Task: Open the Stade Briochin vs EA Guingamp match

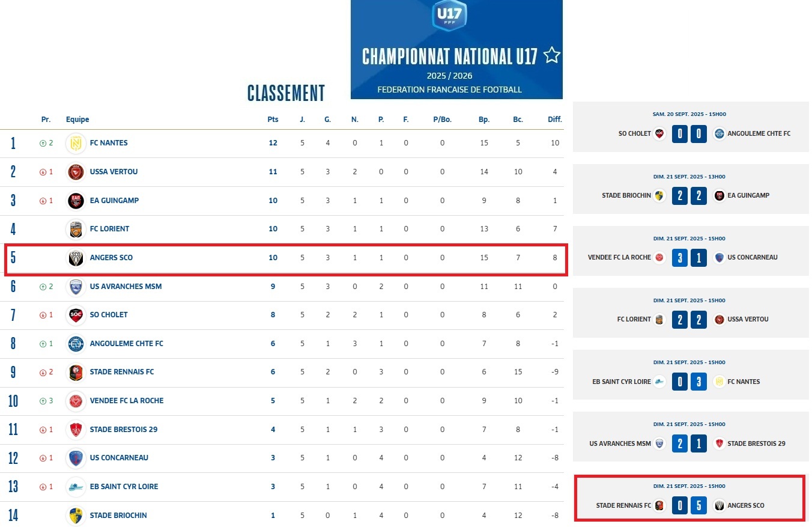Action: [x=690, y=189]
